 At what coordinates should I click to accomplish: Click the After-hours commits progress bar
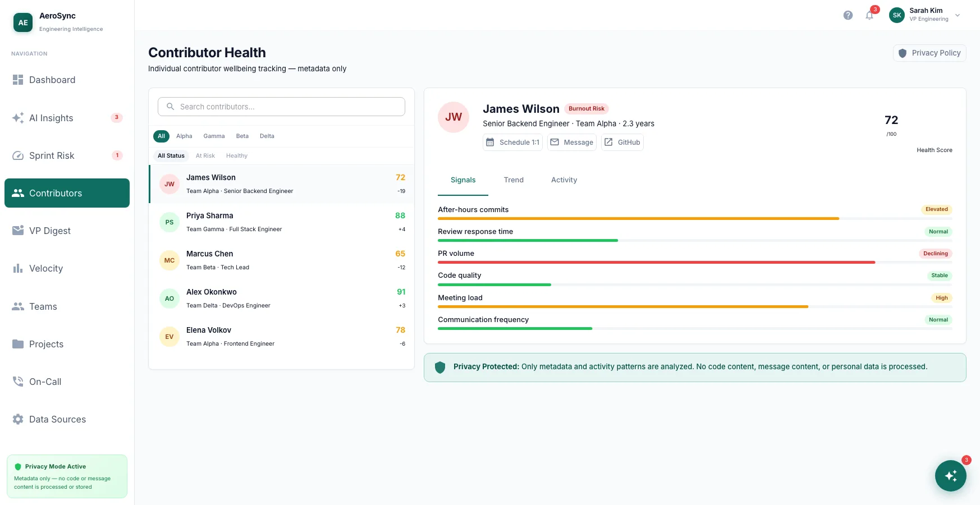pos(695,218)
